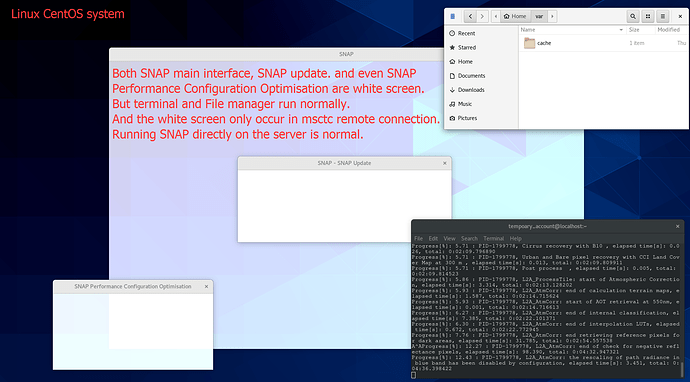Screen dimensions: 690x382
Task: Go forward in the file manager
Action: [482, 16]
